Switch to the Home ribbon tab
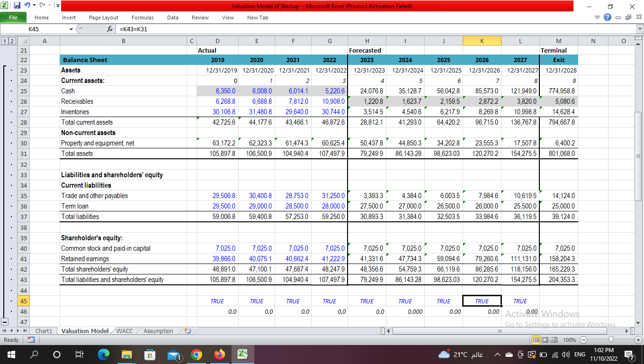The width and height of the screenshot is (644, 364). (x=42, y=18)
